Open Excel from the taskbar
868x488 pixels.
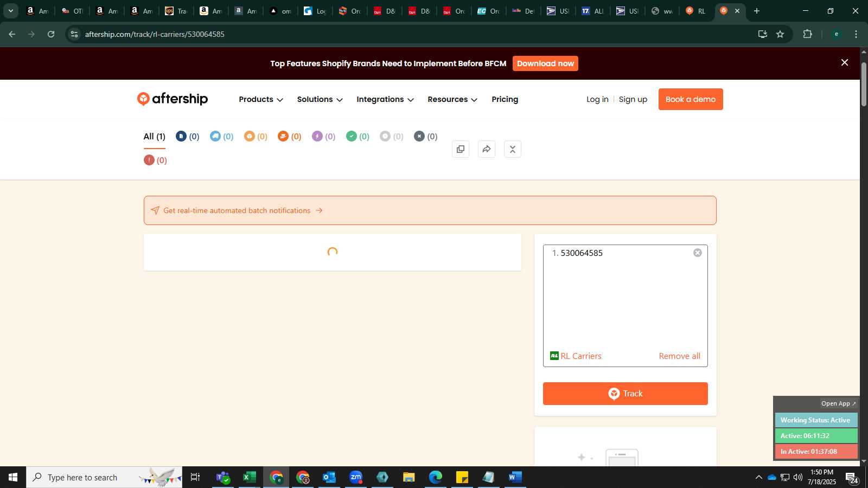250,477
